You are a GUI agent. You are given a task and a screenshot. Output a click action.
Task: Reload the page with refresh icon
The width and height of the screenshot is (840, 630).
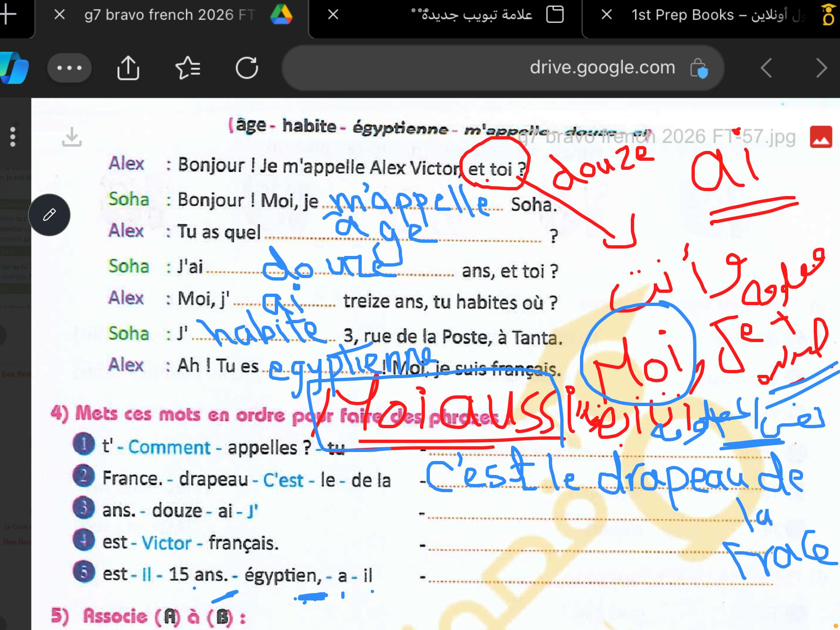(x=247, y=68)
